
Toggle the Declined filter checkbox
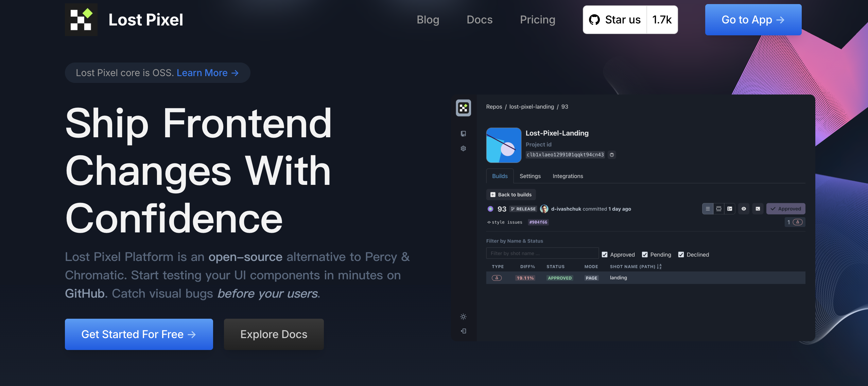click(x=681, y=255)
